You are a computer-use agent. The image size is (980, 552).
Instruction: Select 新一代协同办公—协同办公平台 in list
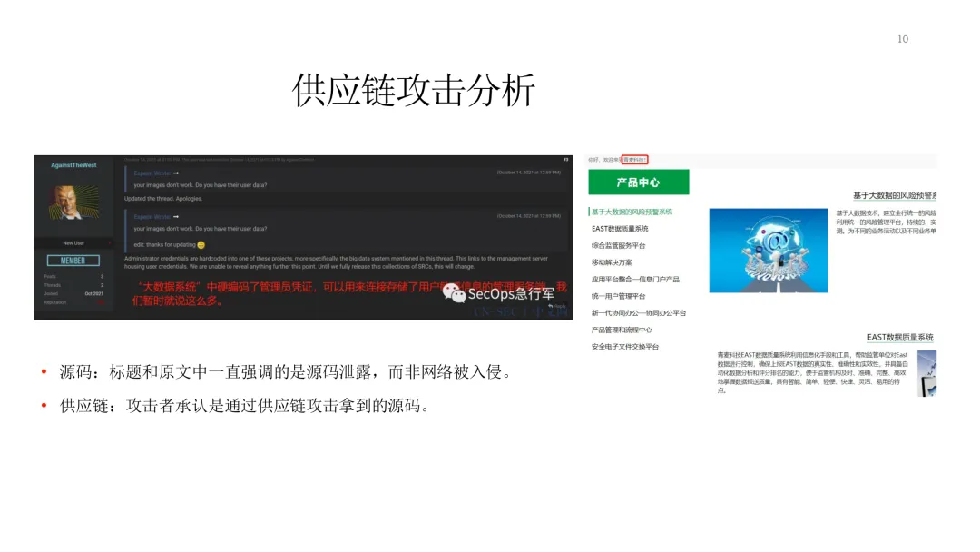pos(638,313)
